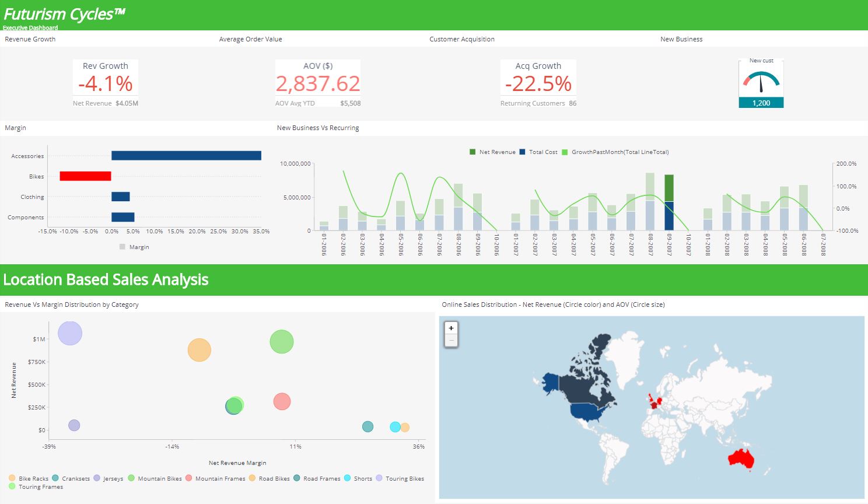Click the Mountain Bikes legend color swatch
Screen dimensions: 868x504
click(132, 478)
